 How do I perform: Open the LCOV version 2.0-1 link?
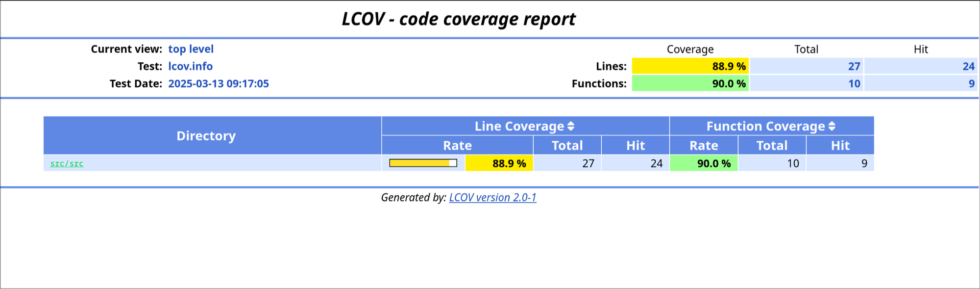(x=492, y=197)
